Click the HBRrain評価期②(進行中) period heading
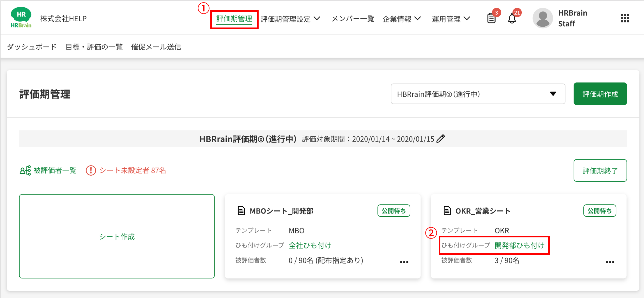 tap(248, 139)
